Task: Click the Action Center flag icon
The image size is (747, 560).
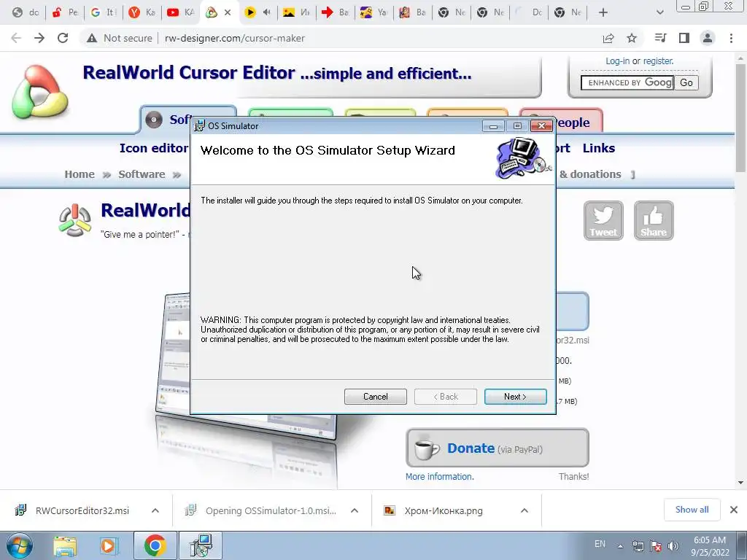Action: (x=656, y=546)
